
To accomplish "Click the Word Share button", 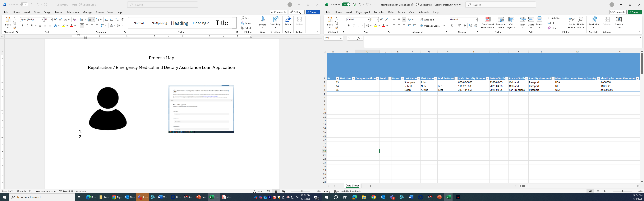I will 312,12.
